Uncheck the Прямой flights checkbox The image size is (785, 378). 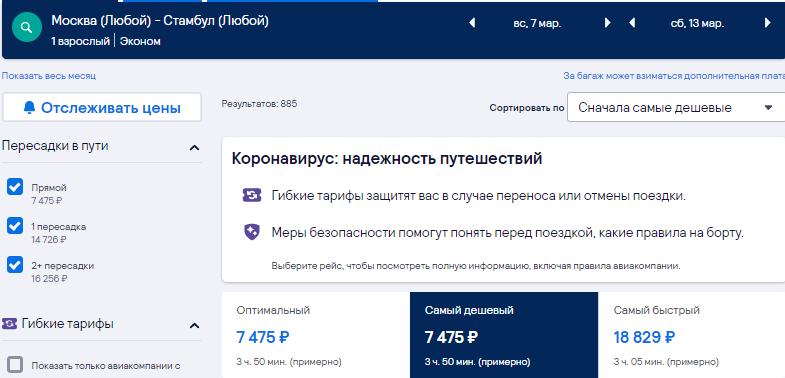click(15, 187)
